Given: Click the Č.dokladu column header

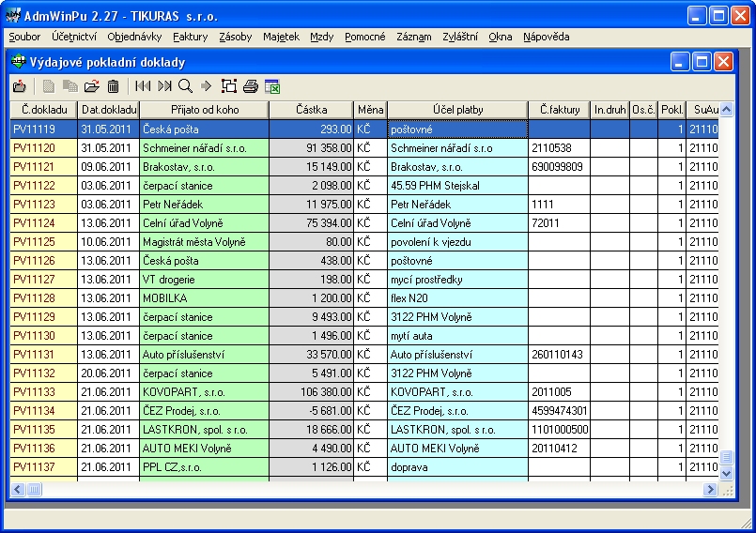Looking at the screenshot, I should 44,110.
